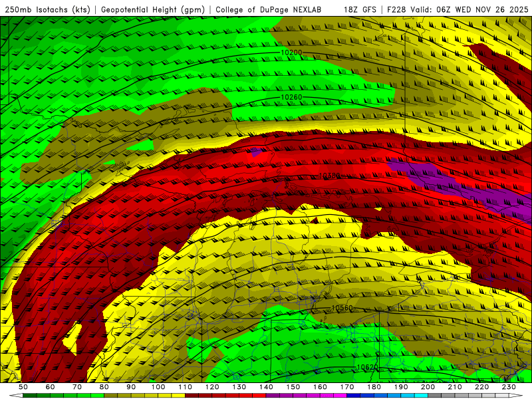
Task: Click the 'F228' forecast hour text
Action: [x=396, y=10]
